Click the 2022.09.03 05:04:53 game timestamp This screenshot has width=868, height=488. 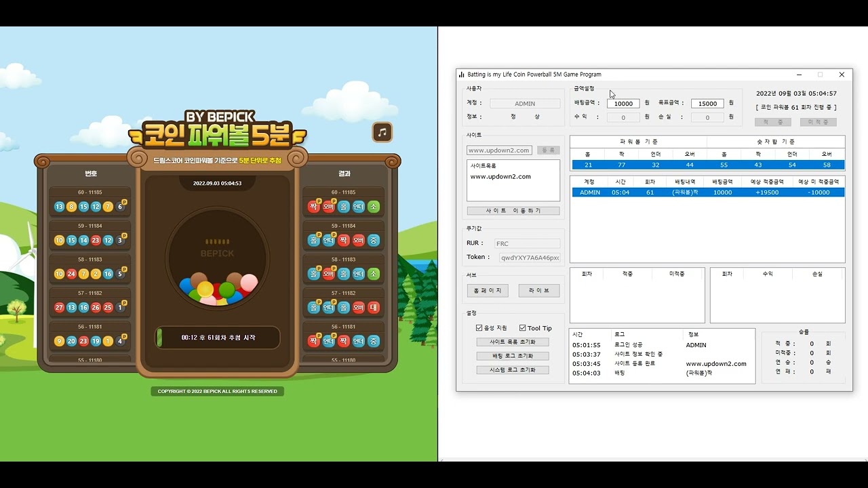(x=217, y=183)
